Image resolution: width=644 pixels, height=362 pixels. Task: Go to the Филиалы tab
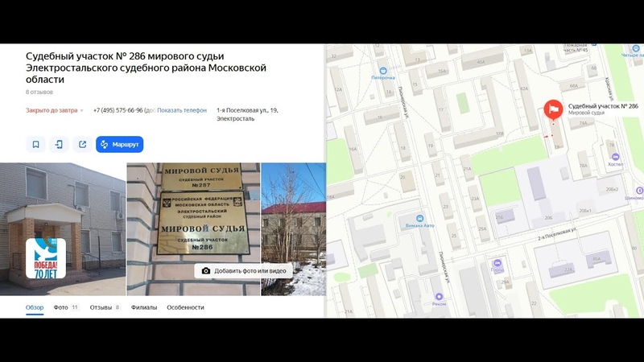pos(144,307)
